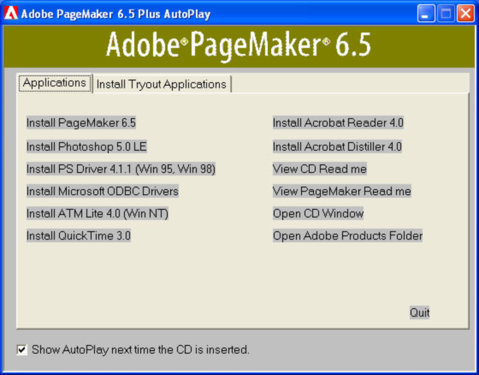Minimize the AutoPlay window

[x=426, y=14]
